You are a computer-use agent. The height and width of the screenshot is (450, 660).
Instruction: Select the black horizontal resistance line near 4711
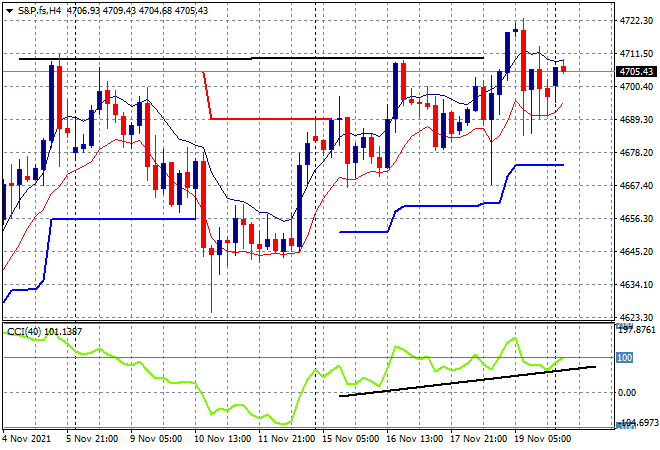click(x=251, y=58)
